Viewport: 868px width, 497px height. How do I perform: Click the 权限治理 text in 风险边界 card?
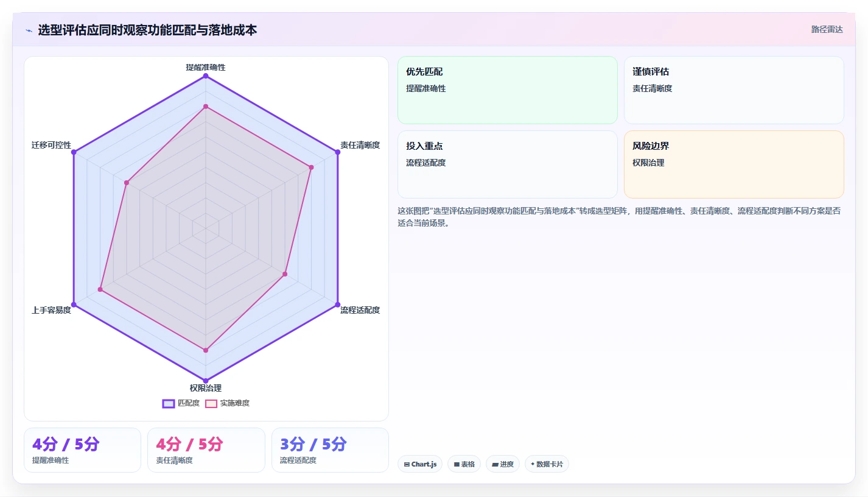point(648,163)
